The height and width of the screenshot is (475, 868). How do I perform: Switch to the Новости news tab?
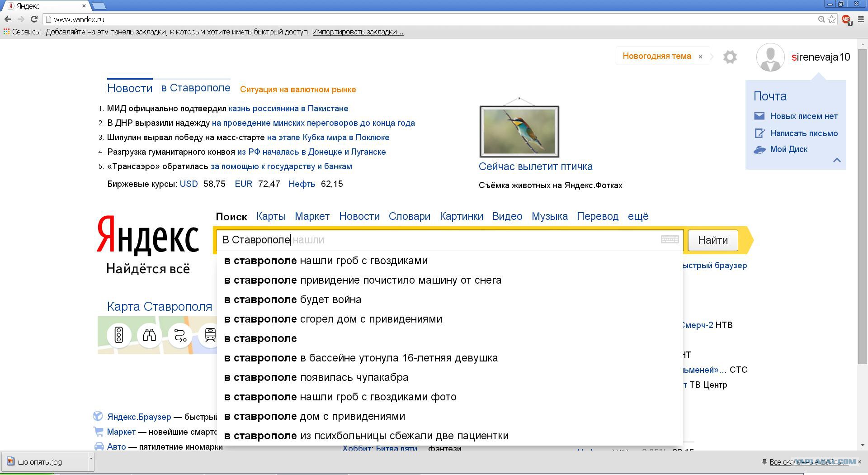click(130, 88)
